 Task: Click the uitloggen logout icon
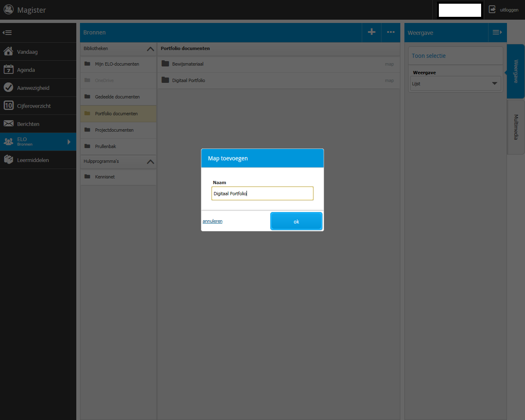point(492,10)
